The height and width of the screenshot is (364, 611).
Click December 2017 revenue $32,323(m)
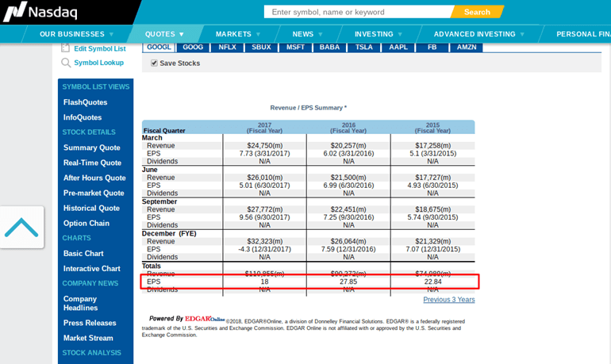point(264,241)
